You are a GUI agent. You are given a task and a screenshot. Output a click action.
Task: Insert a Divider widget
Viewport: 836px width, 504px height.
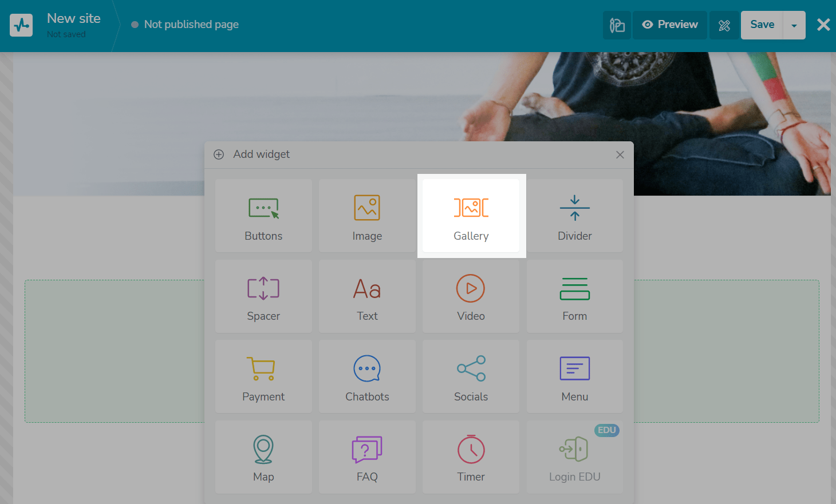point(575,216)
